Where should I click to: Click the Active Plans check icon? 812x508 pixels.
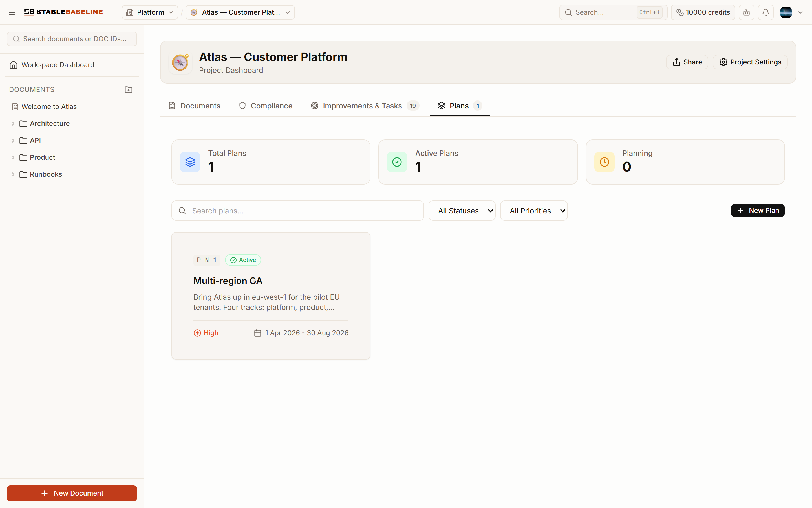pos(397,162)
